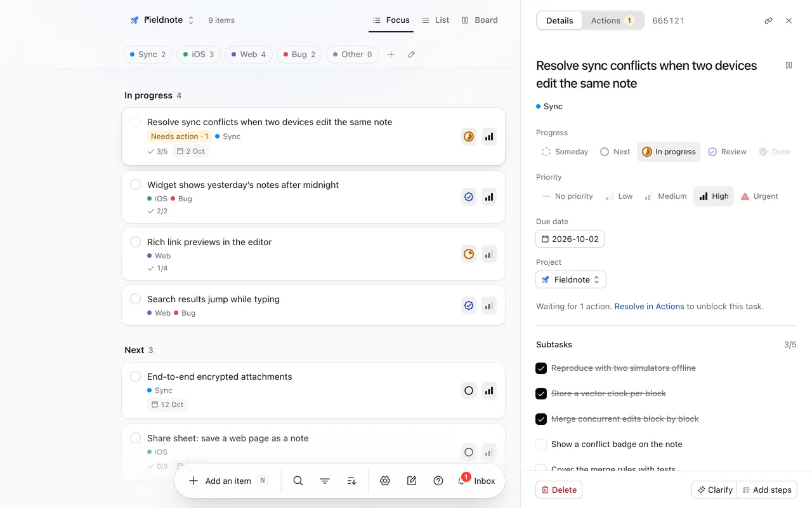Open the settings gear in bottom toolbar
Viewport: 812px width, 508px height.
385,481
